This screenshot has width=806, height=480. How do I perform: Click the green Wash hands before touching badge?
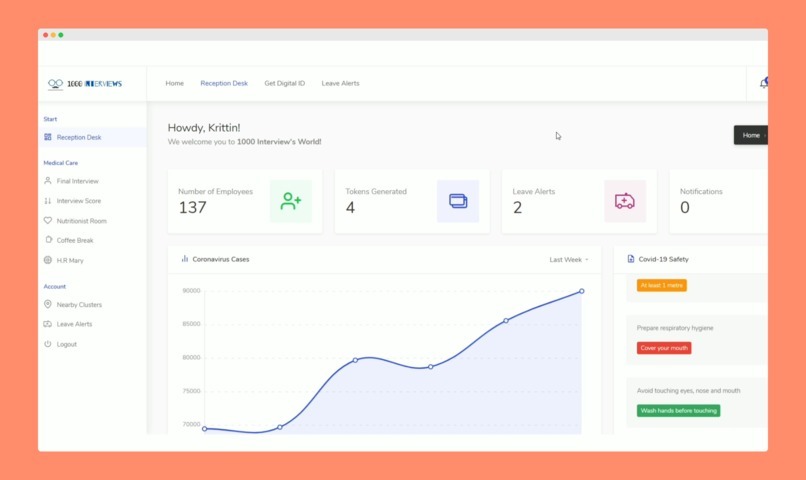click(x=679, y=411)
